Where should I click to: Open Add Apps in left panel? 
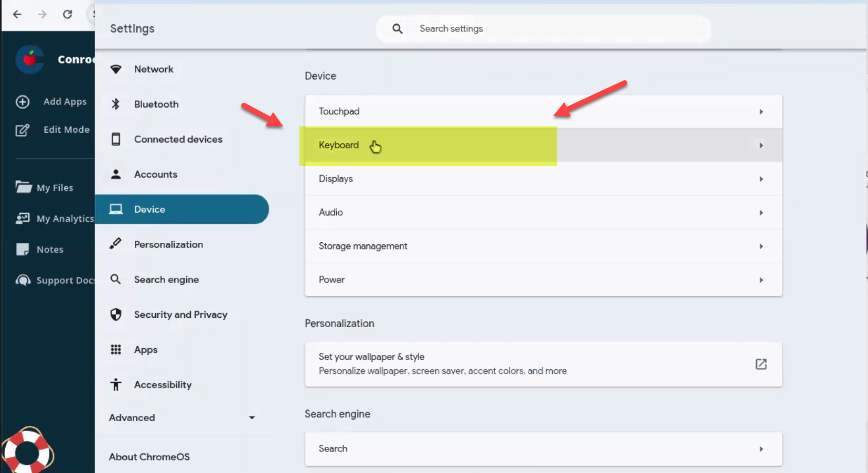65,102
